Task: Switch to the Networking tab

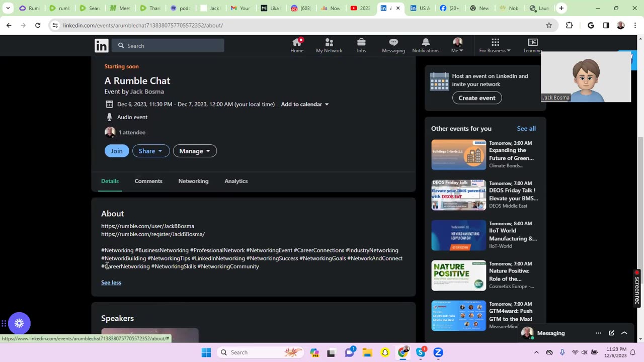Action: pos(193,181)
